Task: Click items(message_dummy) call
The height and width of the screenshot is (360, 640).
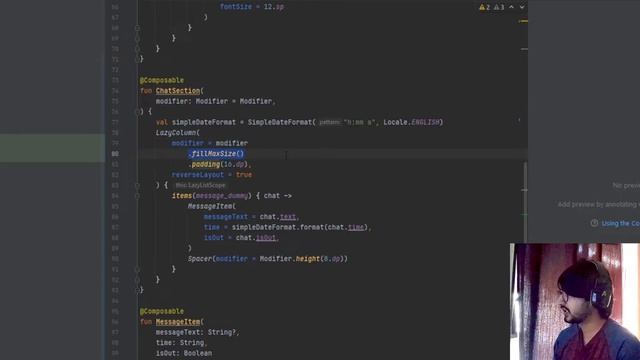Action: click(211, 196)
